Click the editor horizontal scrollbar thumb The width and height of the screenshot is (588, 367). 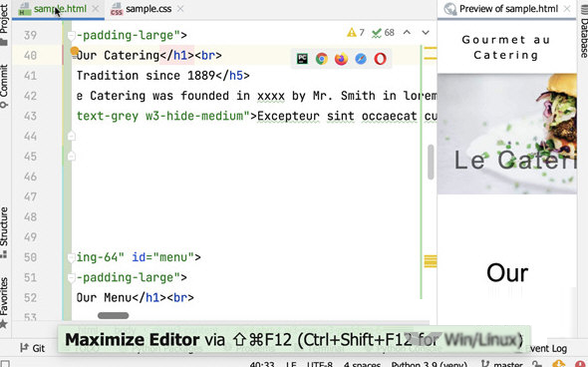tap(113, 315)
